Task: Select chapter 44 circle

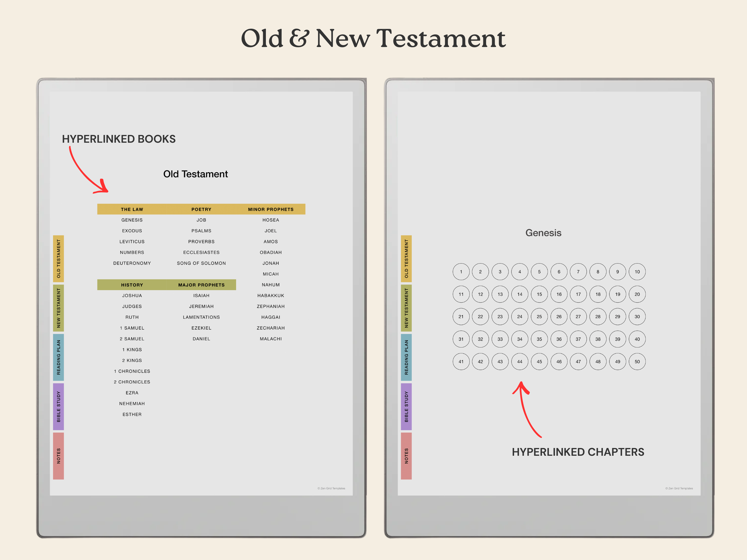Action: (520, 361)
